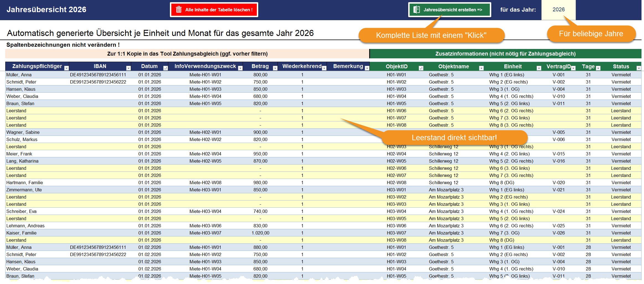644x284 pixels.
Task: Open the Einheit column filter
Action: click(539, 68)
